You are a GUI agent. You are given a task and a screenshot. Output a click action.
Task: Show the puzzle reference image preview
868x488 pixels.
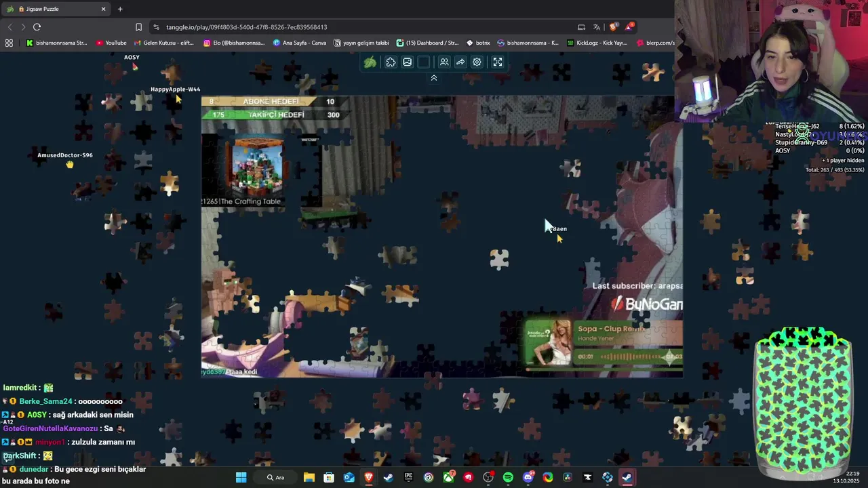coord(407,62)
